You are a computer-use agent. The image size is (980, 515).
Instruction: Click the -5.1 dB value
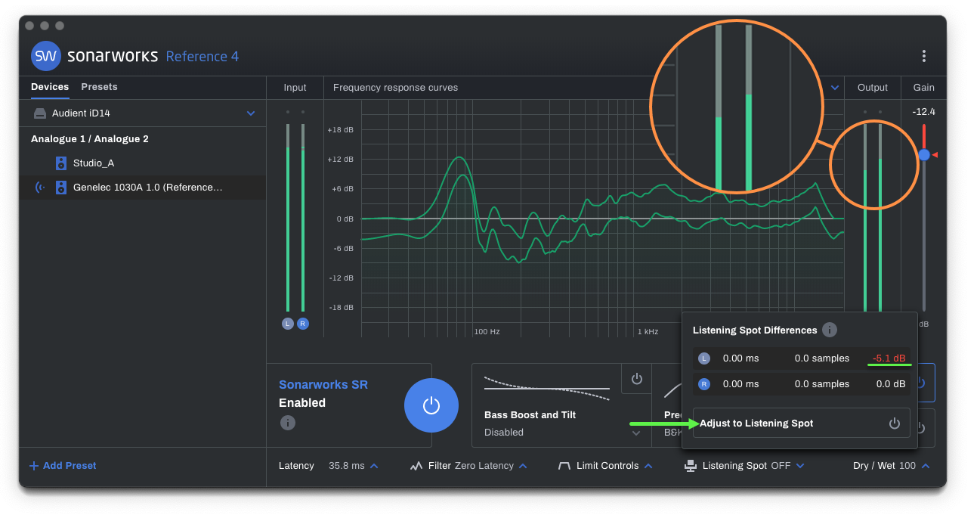pyautogui.click(x=889, y=358)
